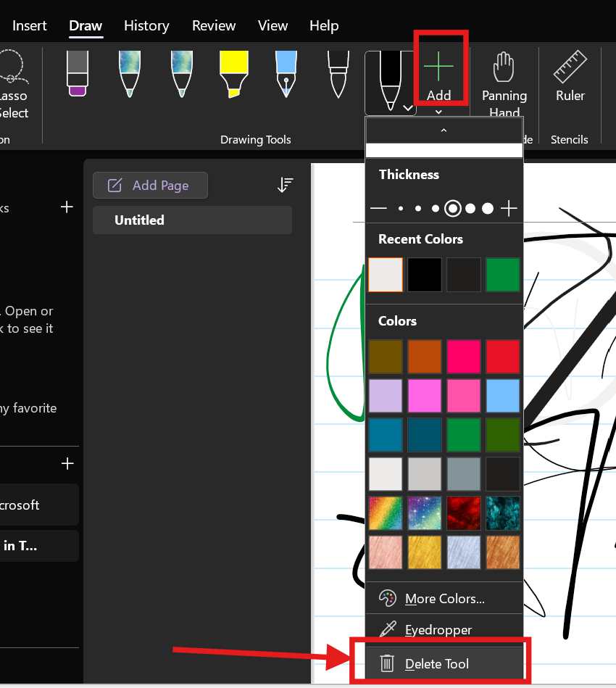Switch to the History tab
Image resolution: width=616 pixels, height=688 pixels.
(x=146, y=25)
